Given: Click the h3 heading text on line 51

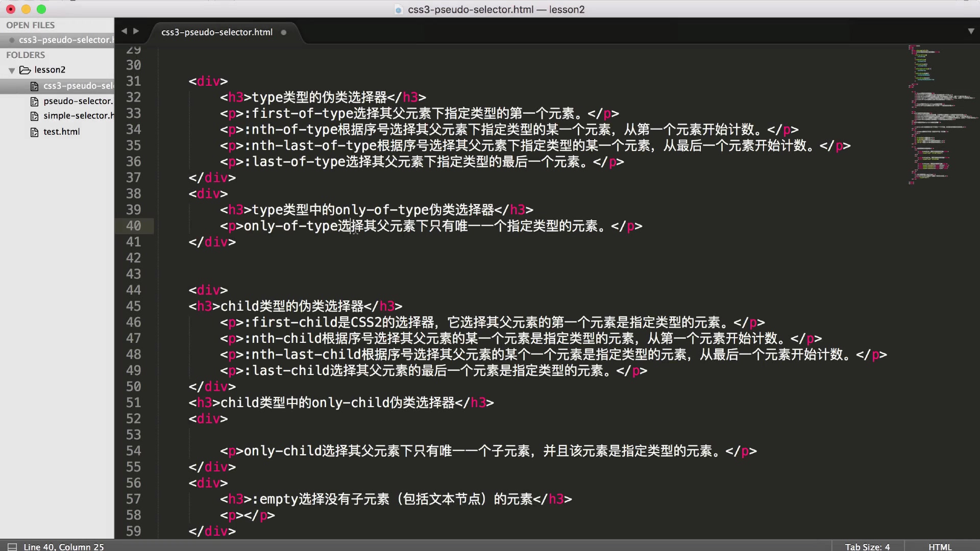Looking at the screenshot, I should pyautogui.click(x=337, y=403).
